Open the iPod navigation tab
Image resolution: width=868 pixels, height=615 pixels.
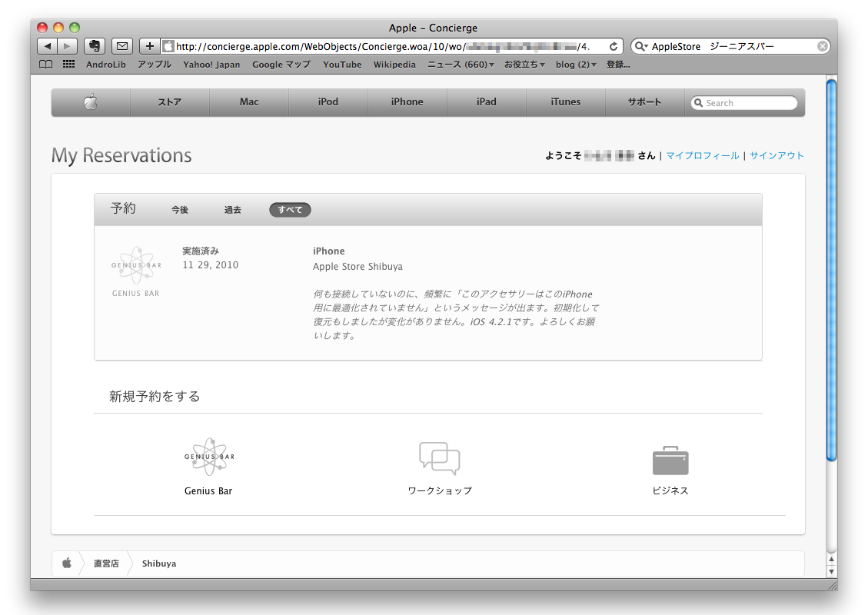pyautogui.click(x=328, y=102)
